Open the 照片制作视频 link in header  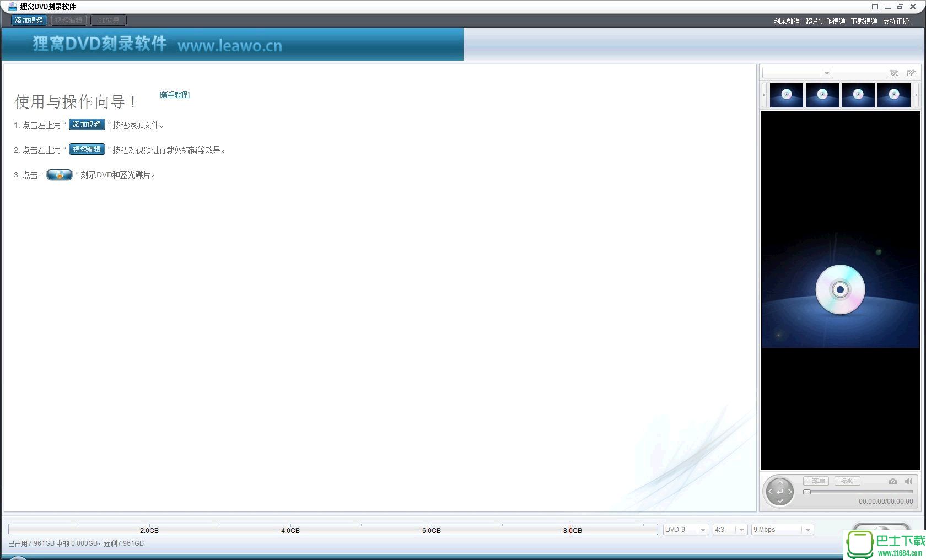(x=825, y=21)
